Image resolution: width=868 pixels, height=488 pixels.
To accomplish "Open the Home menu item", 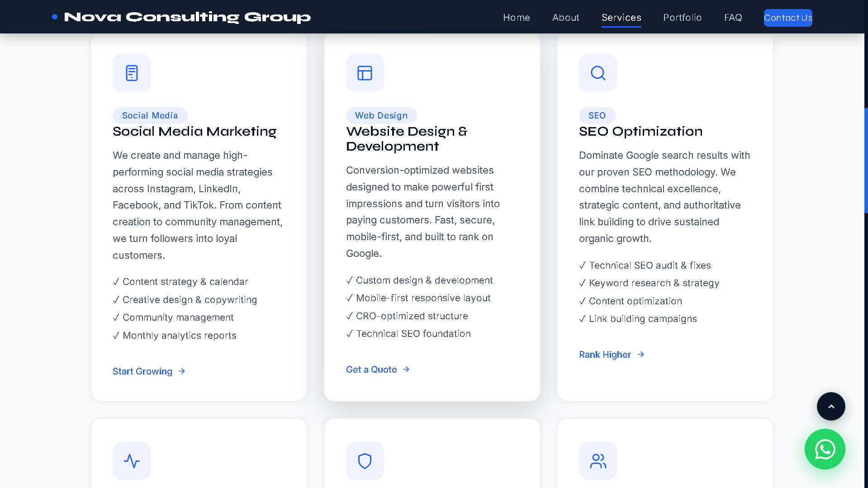I will click(517, 18).
